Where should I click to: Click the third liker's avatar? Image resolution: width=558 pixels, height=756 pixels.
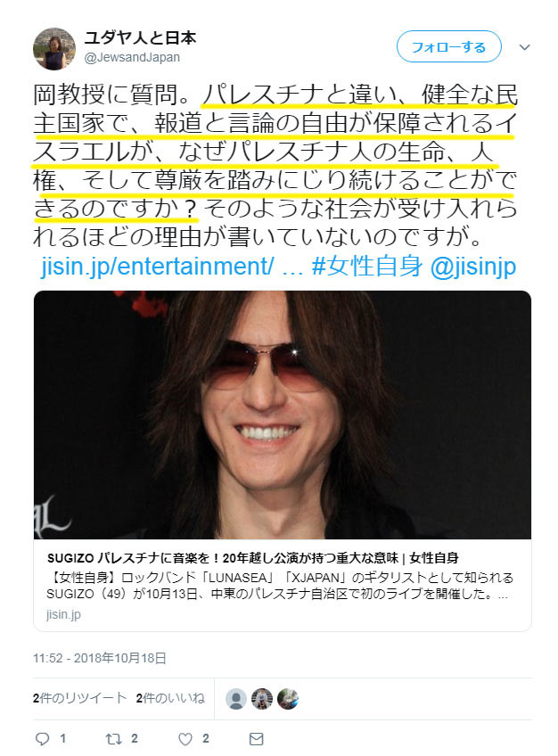[288, 699]
